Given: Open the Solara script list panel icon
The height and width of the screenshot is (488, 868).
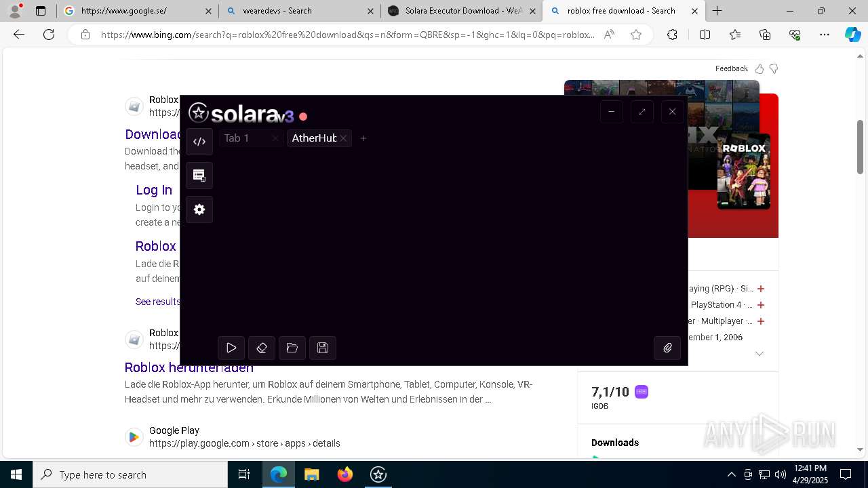Looking at the screenshot, I should [x=199, y=176].
